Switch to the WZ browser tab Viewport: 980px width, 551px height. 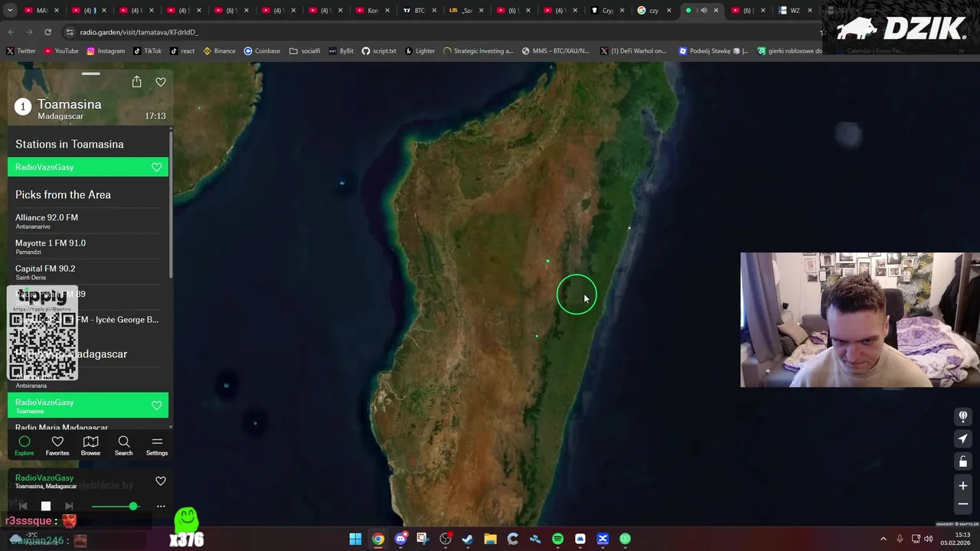point(795,11)
